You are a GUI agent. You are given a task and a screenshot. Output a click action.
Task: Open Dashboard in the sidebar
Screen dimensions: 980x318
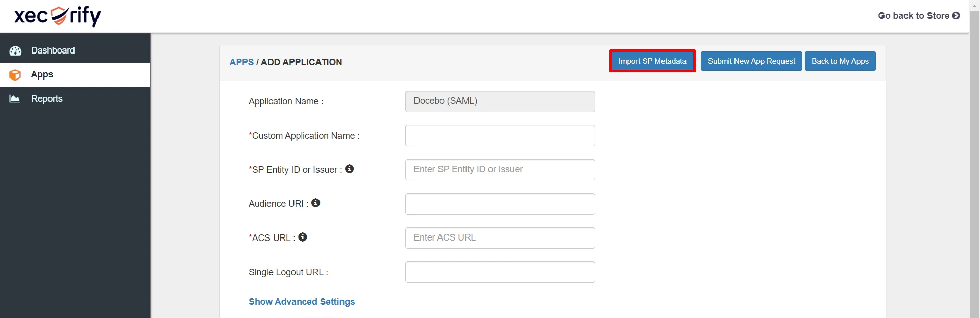click(x=75, y=50)
